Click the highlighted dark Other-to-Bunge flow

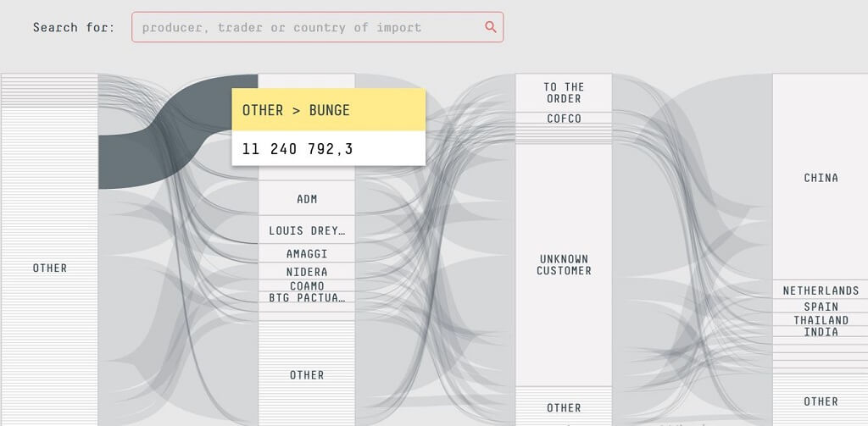pyautogui.click(x=127, y=159)
